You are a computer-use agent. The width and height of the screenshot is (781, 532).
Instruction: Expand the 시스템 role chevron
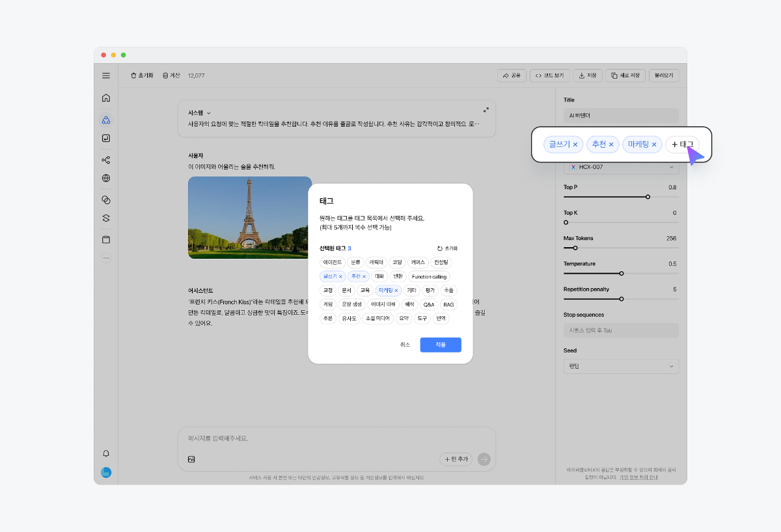[x=209, y=113]
